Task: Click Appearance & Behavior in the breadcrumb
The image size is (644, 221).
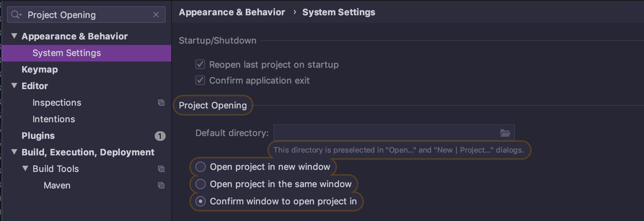Action: click(232, 12)
